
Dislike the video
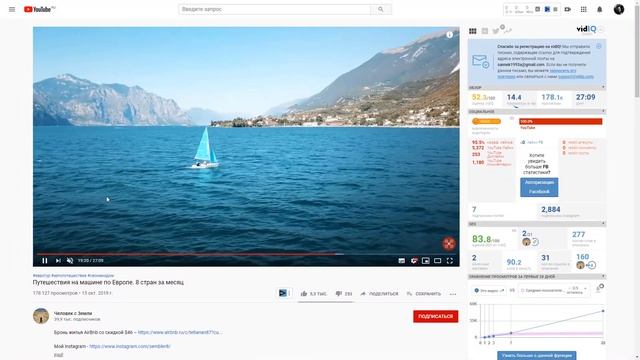coord(344,293)
